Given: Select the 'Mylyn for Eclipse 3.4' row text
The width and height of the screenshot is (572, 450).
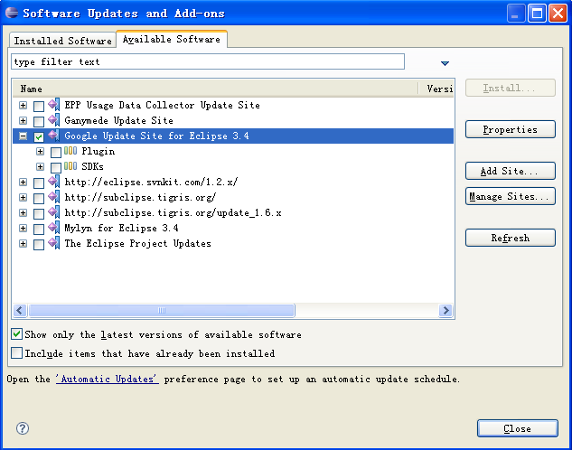Looking at the screenshot, I should [x=121, y=228].
